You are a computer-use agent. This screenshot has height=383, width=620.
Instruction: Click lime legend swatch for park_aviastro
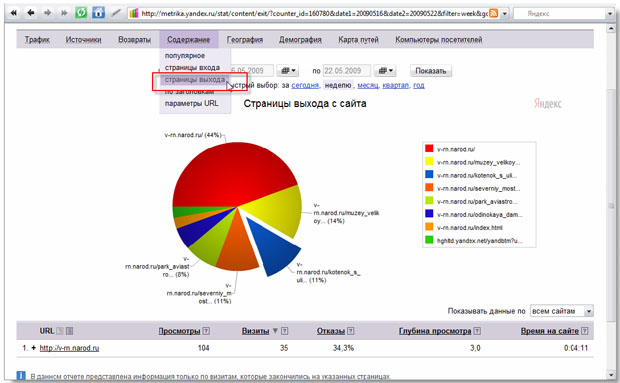coord(429,201)
